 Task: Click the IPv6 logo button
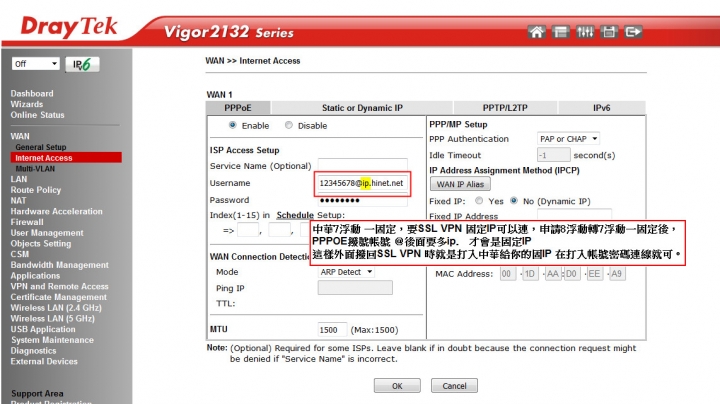pyautogui.click(x=82, y=64)
